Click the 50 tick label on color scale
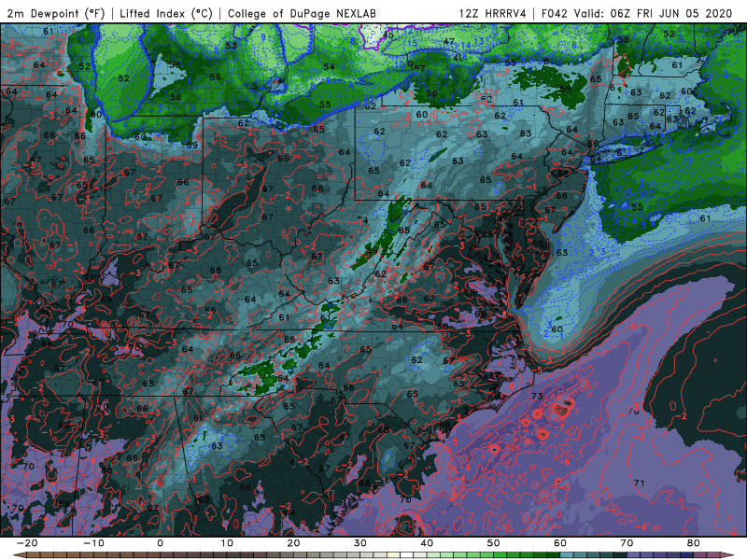Screen dimensions: 747x560 494,543
